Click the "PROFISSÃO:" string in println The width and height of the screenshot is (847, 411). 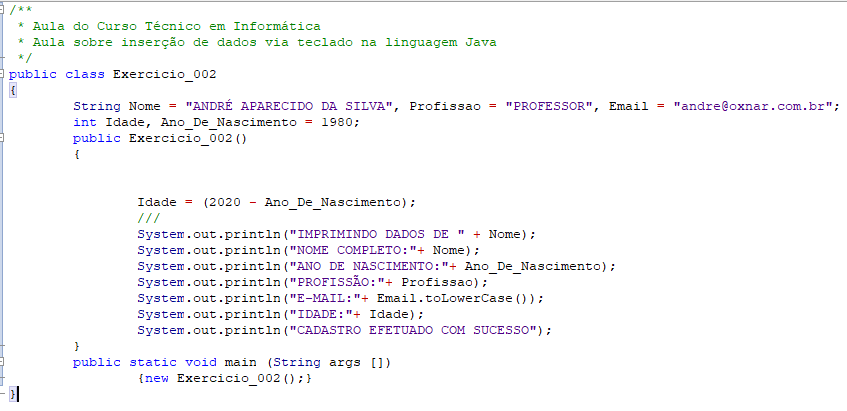tap(338, 282)
